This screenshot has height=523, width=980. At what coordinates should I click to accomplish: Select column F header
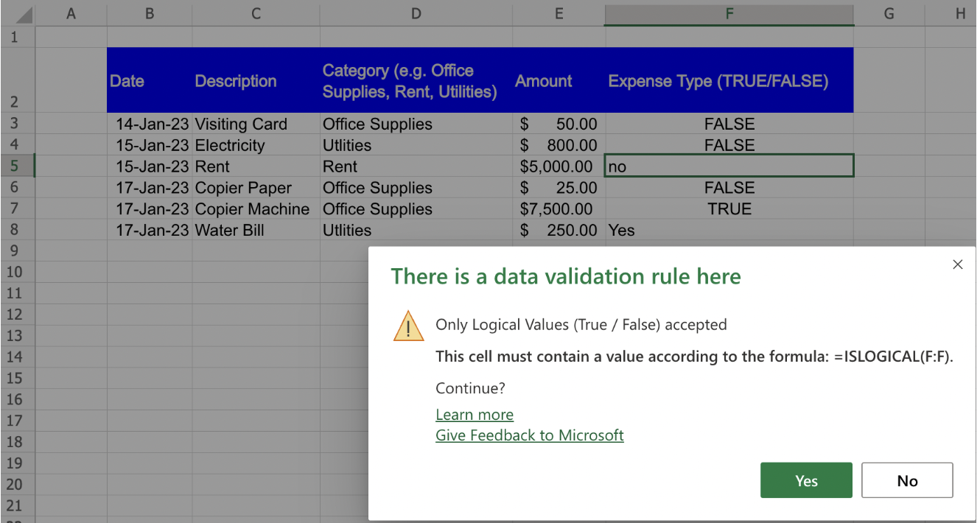(x=729, y=13)
